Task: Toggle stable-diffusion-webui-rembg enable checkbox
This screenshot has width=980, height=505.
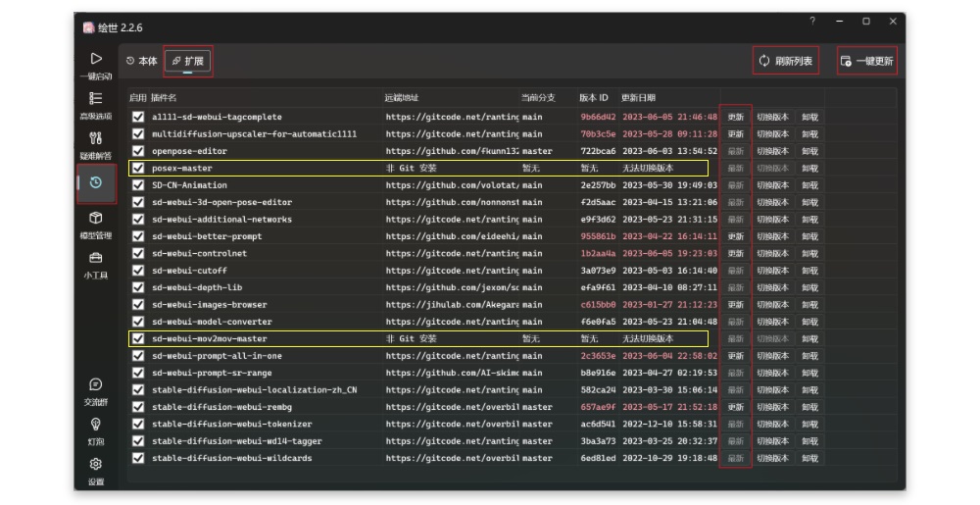Action: tap(138, 407)
